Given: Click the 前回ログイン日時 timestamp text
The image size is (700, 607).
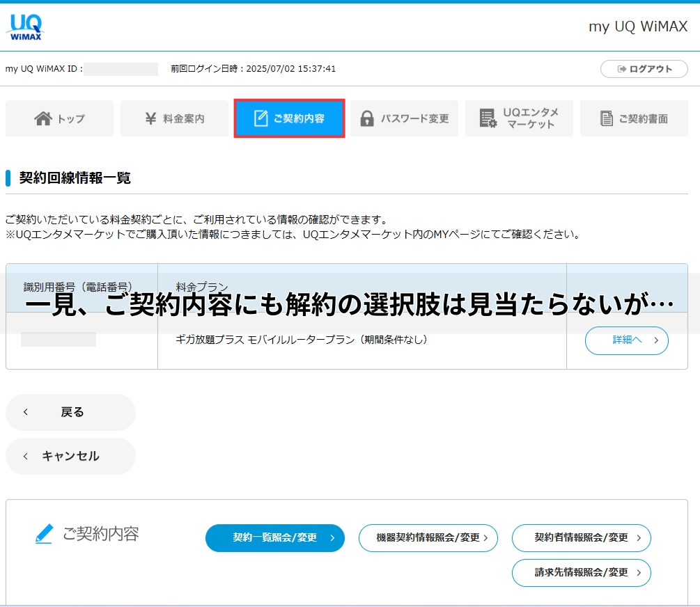Looking at the screenshot, I should point(253,69).
